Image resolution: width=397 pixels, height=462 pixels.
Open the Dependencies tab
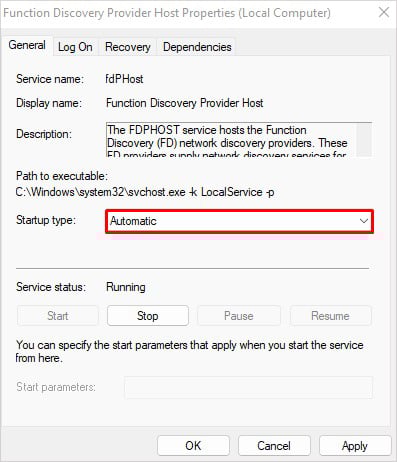click(197, 47)
